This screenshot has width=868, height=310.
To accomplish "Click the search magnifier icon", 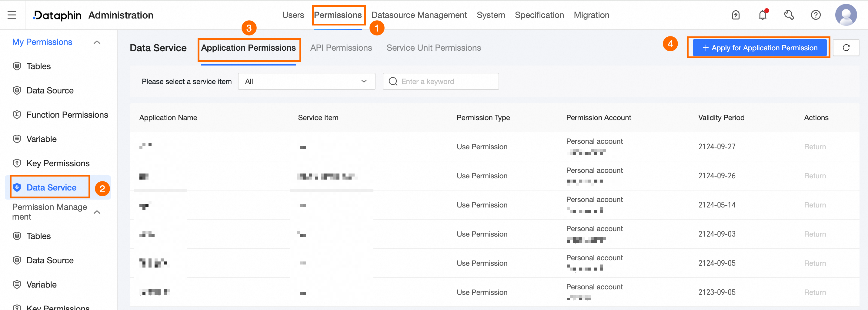I will pyautogui.click(x=393, y=81).
